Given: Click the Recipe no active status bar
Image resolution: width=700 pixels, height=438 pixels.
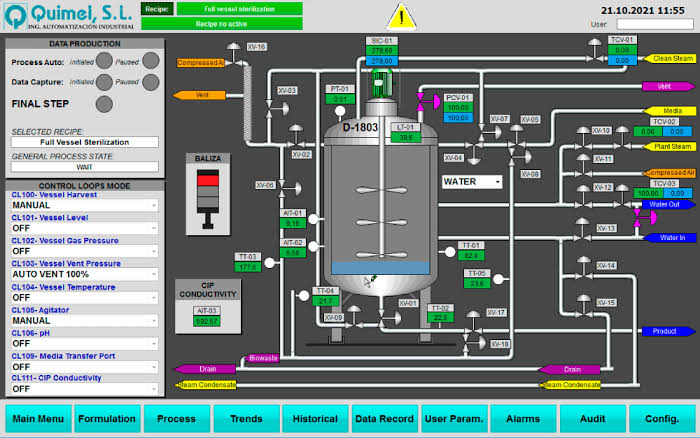Looking at the screenshot, I should tap(221, 24).
